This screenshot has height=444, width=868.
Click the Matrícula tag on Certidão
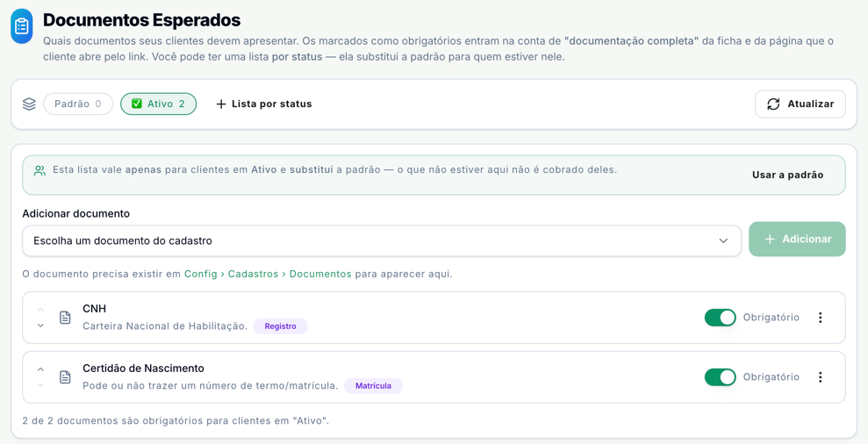click(373, 386)
